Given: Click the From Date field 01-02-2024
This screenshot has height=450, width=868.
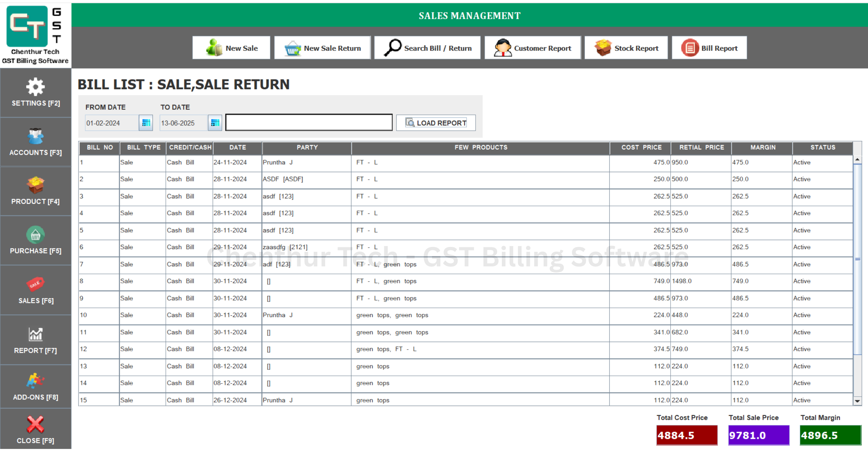Looking at the screenshot, I should point(112,123).
